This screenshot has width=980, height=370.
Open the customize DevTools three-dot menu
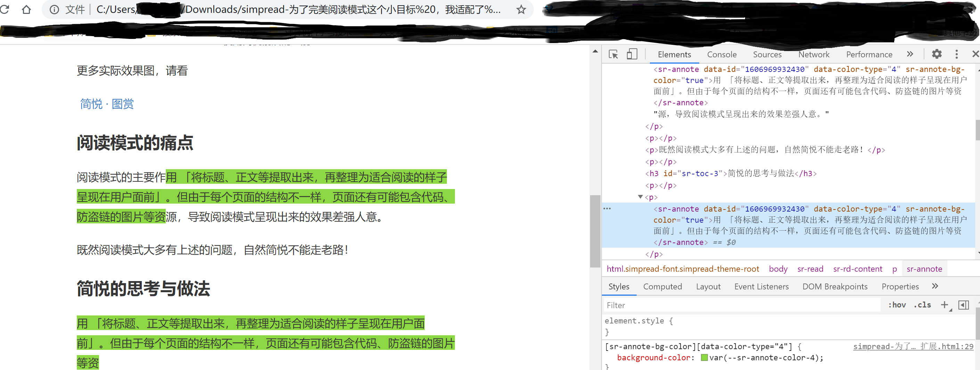[957, 55]
